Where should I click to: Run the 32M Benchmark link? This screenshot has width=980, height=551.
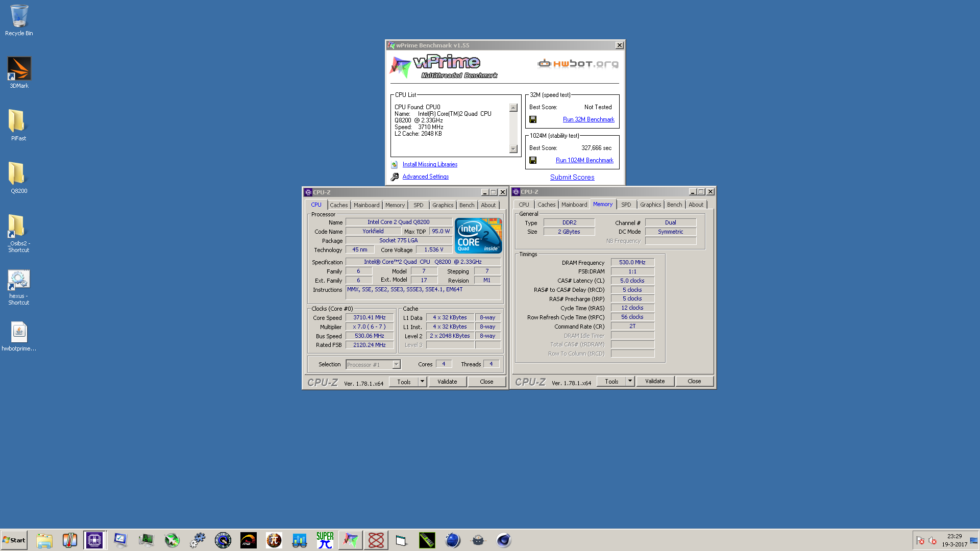[589, 119]
